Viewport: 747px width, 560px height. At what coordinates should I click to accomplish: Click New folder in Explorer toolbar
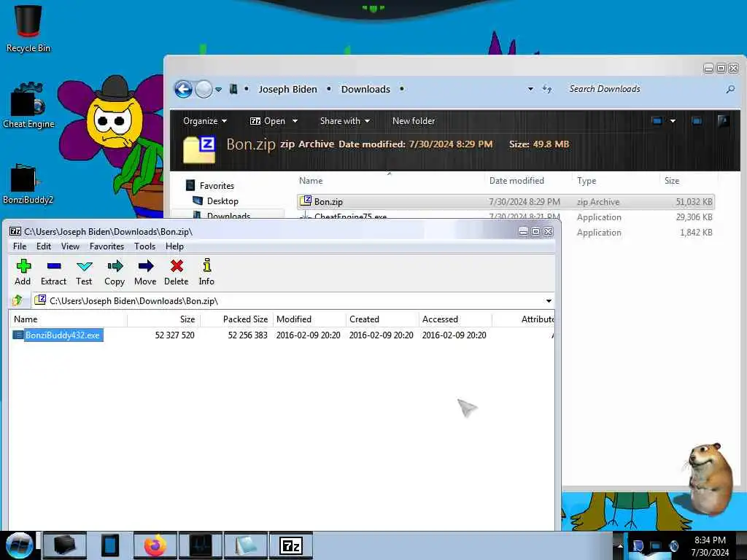[414, 121]
